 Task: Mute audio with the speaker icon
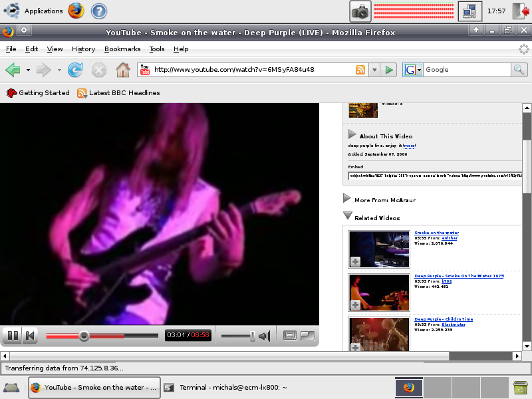coord(264,336)
